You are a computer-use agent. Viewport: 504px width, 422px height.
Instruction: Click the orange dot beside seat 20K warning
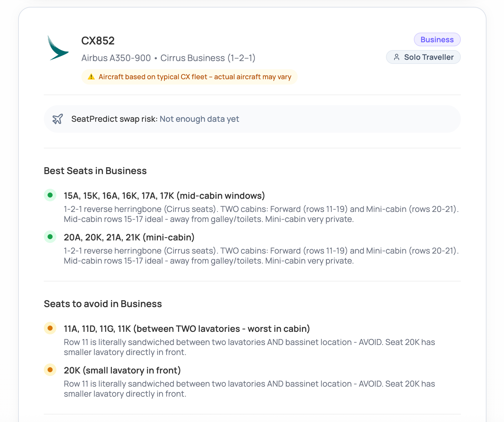[x=50, y=370]
